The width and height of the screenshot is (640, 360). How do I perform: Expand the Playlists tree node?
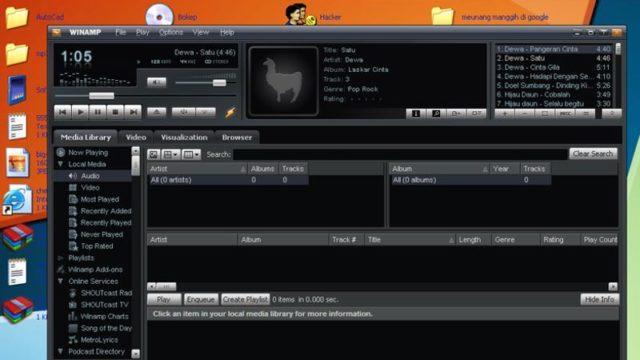(x=60, y=258)
